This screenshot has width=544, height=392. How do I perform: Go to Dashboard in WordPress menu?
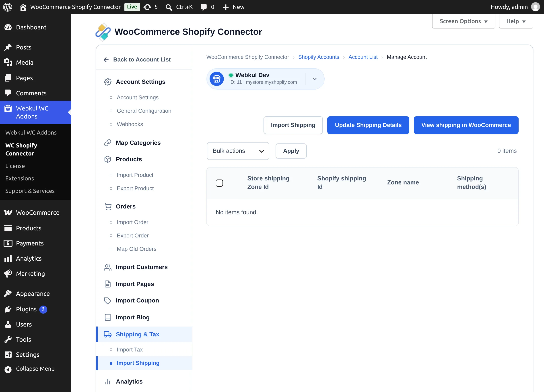point(35,27)
